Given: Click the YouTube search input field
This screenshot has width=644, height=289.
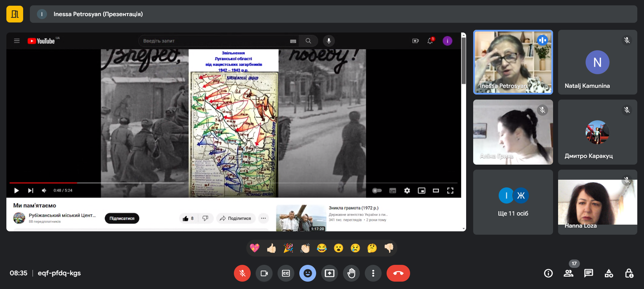Looking at the screenshot, I should (215, 41).
